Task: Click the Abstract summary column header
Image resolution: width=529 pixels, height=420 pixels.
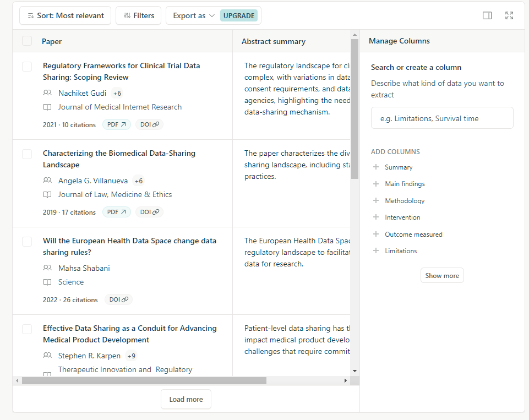Action: (x=273, y=41)
